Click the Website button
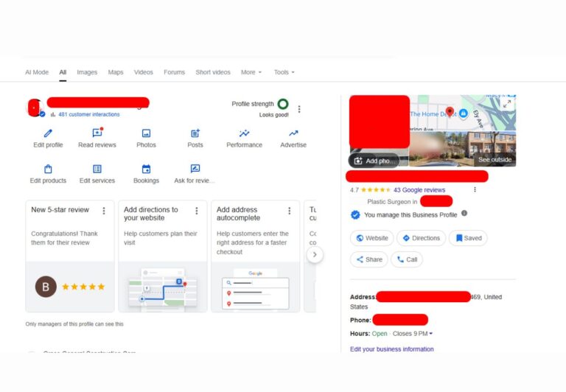This screenshot has width=566, height=392. point(371,238)
